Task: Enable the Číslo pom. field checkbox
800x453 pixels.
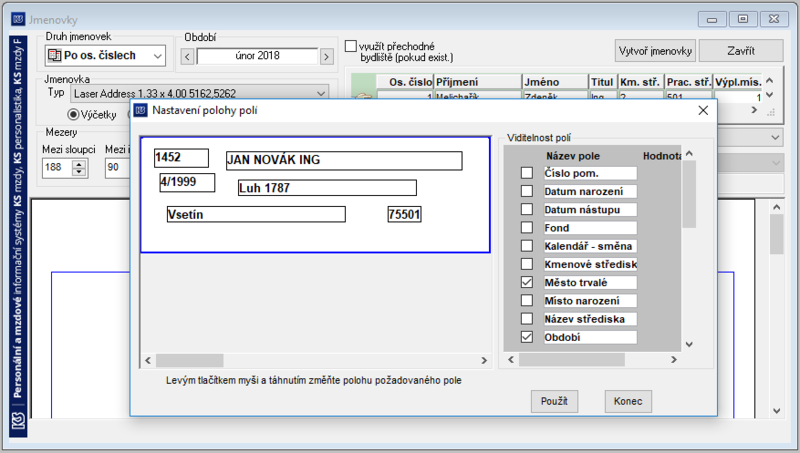Action: click(x=527, y=173)
